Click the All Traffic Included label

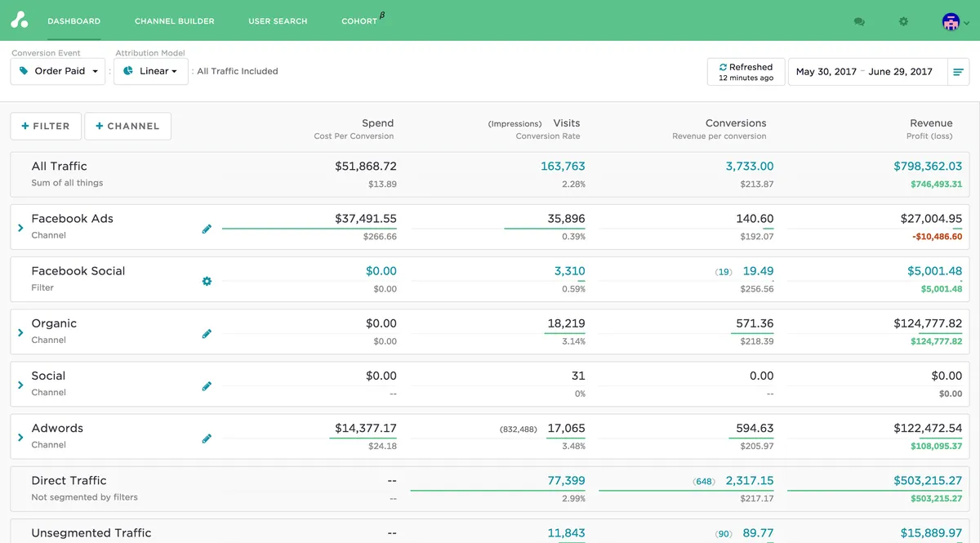(238, 71)
